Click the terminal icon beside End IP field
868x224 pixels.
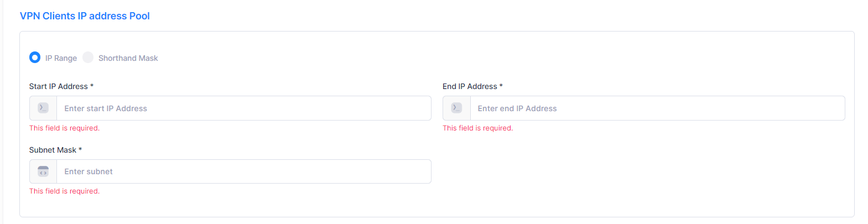[x=456, y=108]
